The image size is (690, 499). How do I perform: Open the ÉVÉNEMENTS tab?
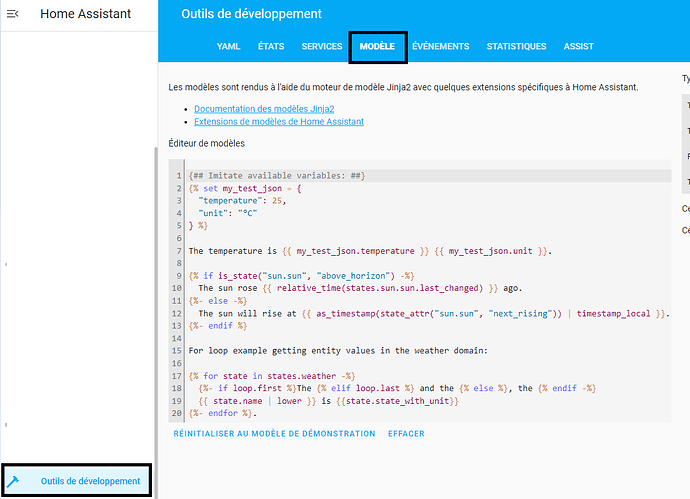440,46
